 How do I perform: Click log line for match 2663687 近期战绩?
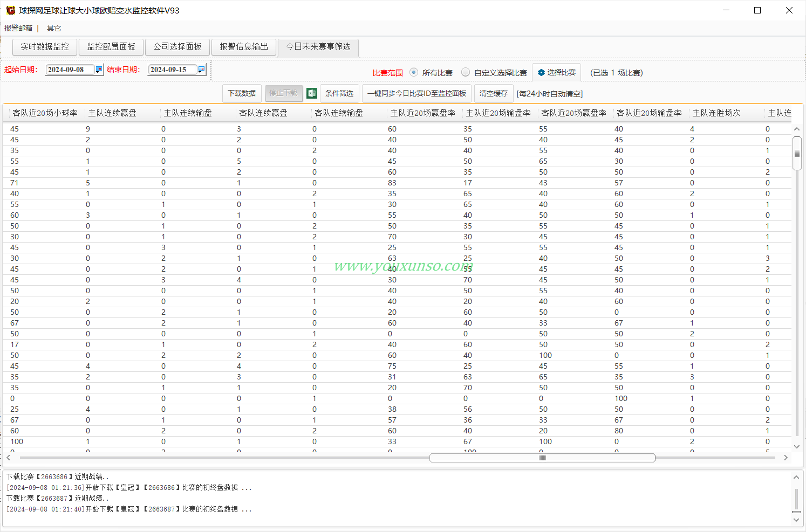point(58,498)
